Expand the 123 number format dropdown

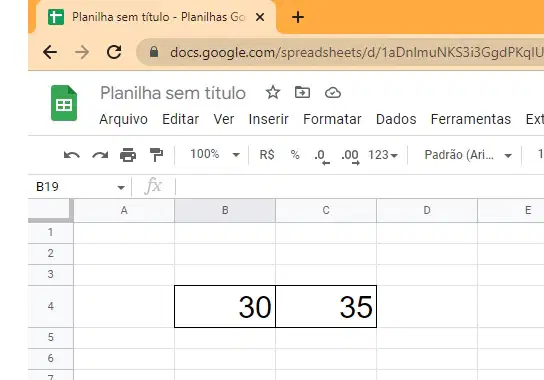[x=383, y=155]
